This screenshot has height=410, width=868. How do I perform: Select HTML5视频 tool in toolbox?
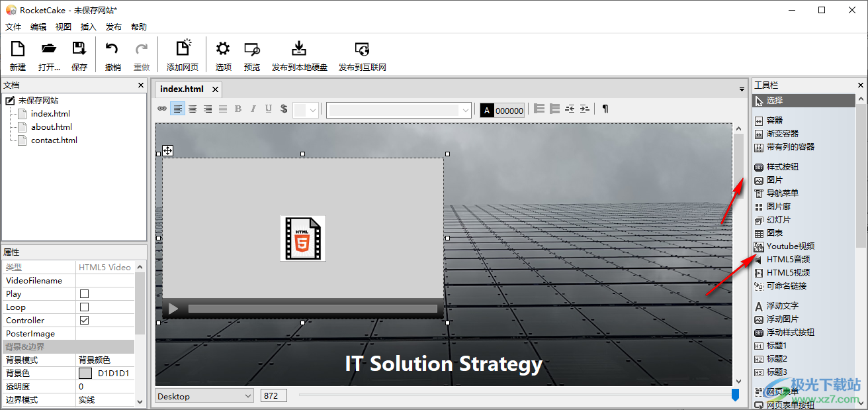pos(788,272)
